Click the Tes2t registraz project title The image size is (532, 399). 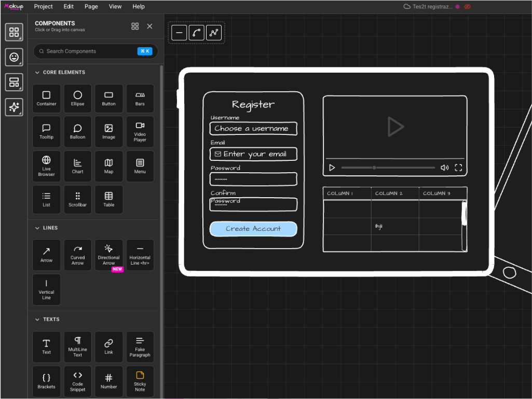[432, 7]
